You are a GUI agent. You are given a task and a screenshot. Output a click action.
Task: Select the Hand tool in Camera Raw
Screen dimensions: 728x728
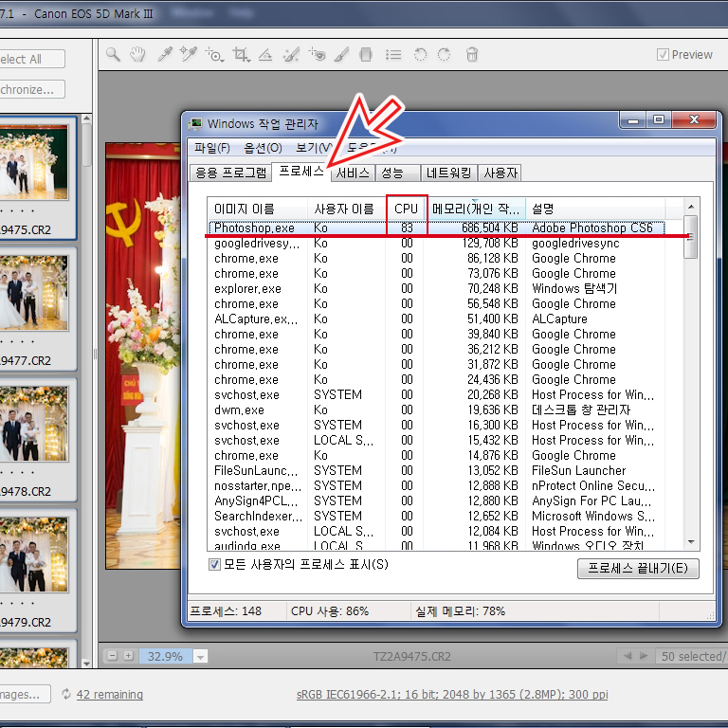tap(137, 55)
